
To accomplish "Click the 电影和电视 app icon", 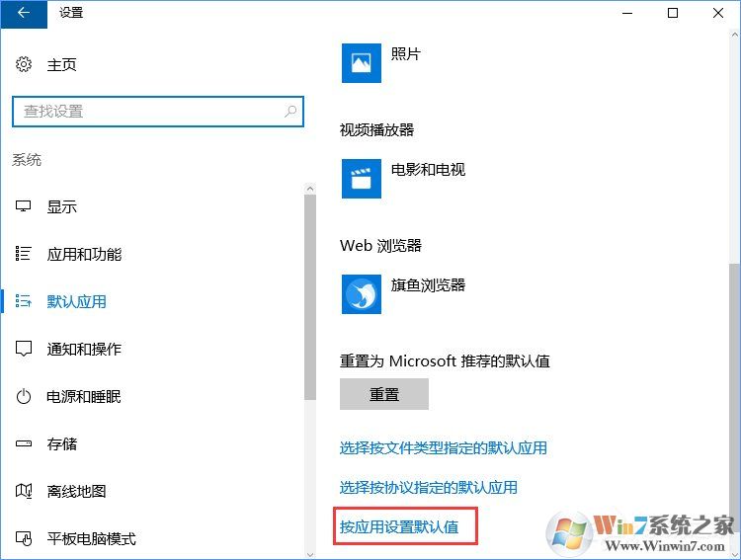I will [x=362, y=179].
